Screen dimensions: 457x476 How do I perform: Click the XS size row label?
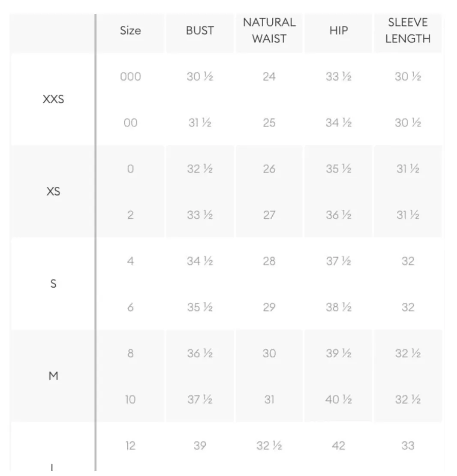54,192
